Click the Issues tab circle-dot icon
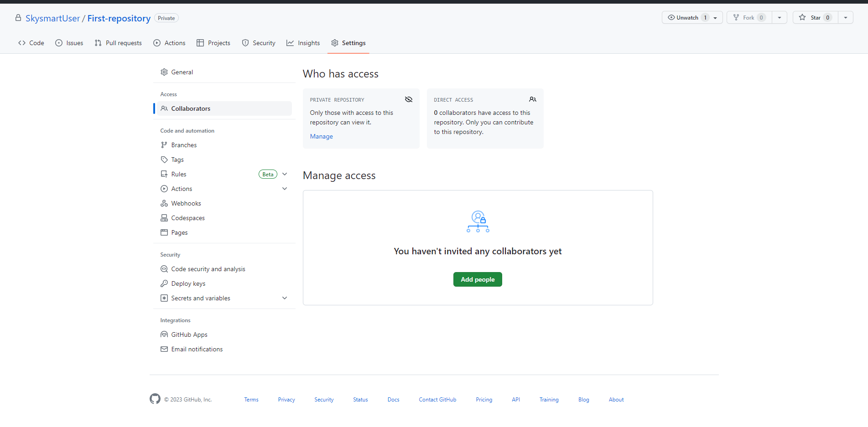Viewport: 868px width, 427px height. [x=59, y=43]
